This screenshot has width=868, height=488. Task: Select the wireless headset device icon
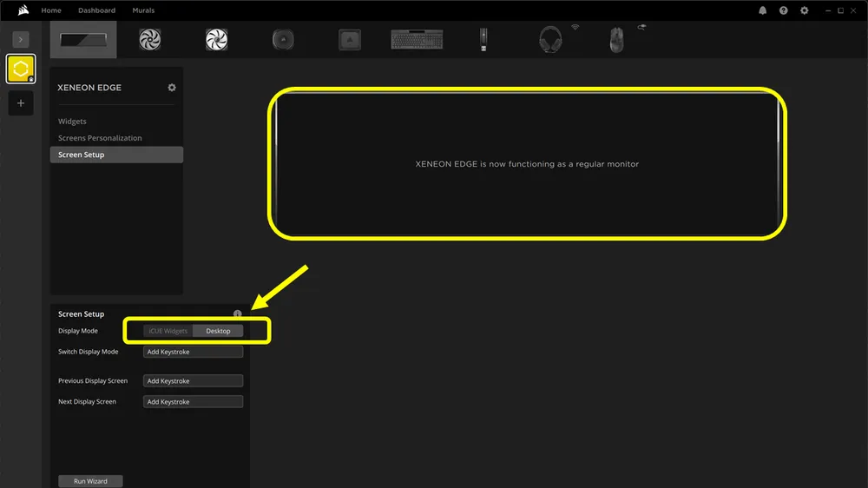[x=550, y=39]
